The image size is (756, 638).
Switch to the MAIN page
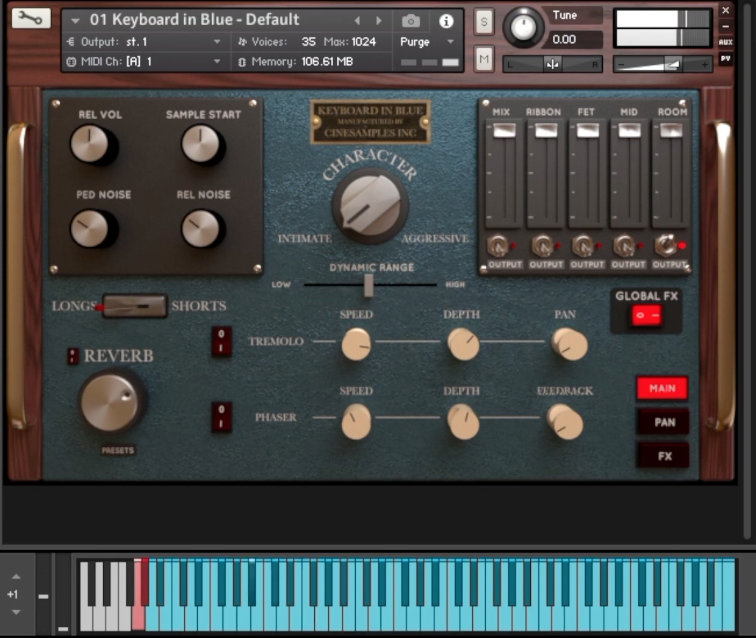click(662, 388)
